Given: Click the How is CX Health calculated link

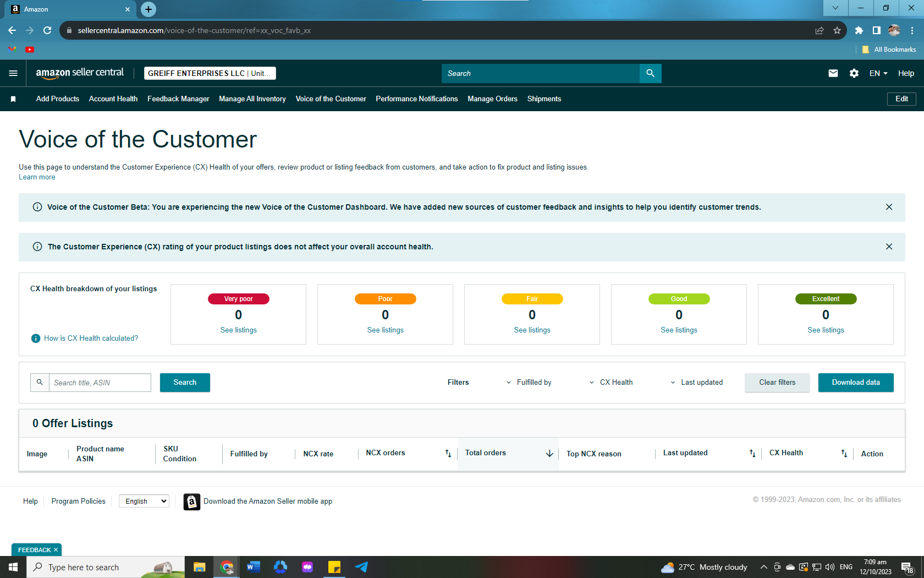Looking at the screenshot, I should point(91,339).
